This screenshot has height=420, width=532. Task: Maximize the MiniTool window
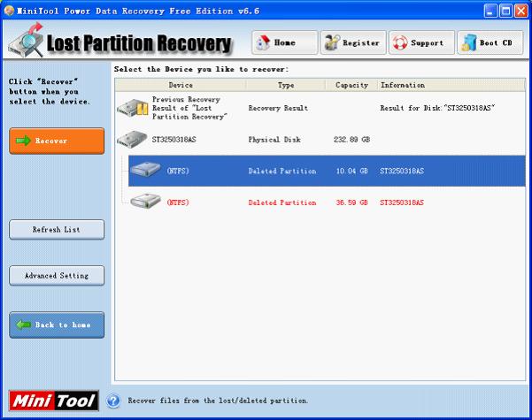tap(505, 11)
